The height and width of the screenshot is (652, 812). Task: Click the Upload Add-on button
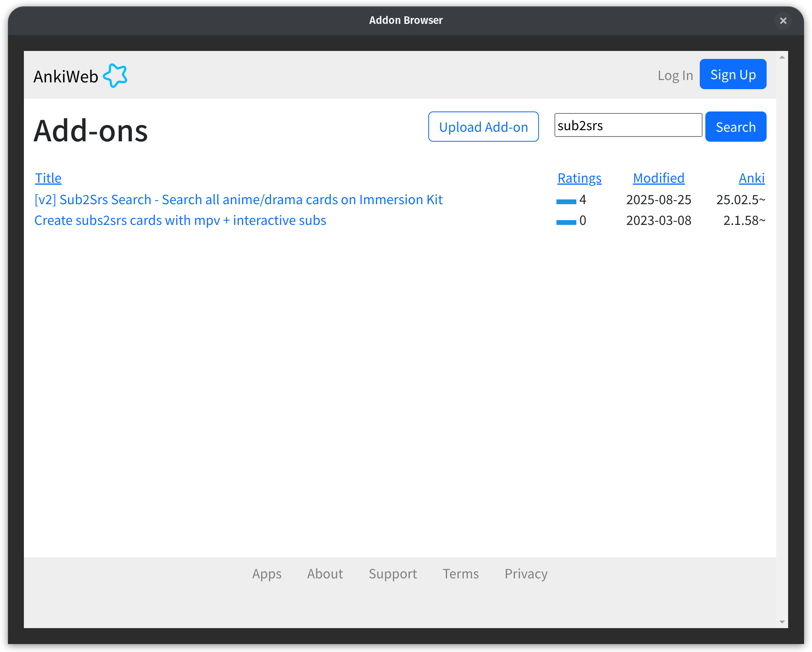tap(483, 127)
